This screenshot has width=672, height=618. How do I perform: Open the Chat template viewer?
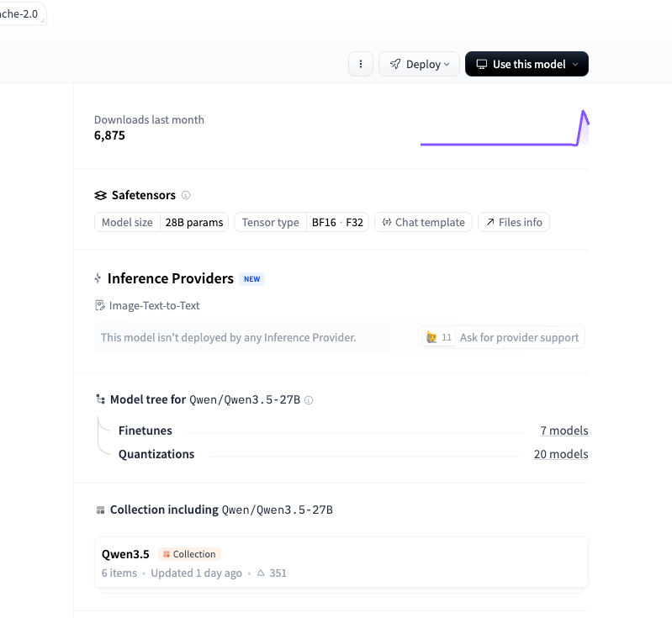(x=423, y=223)
